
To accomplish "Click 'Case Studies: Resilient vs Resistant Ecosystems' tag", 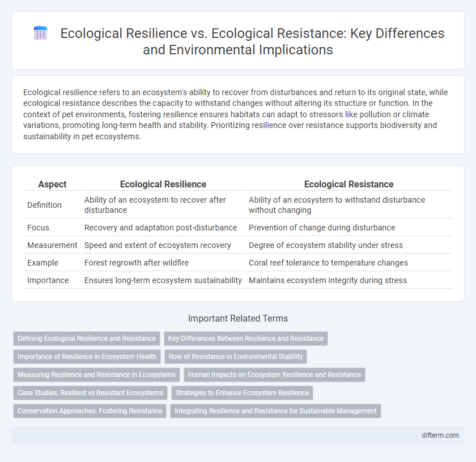I will 91,393.
